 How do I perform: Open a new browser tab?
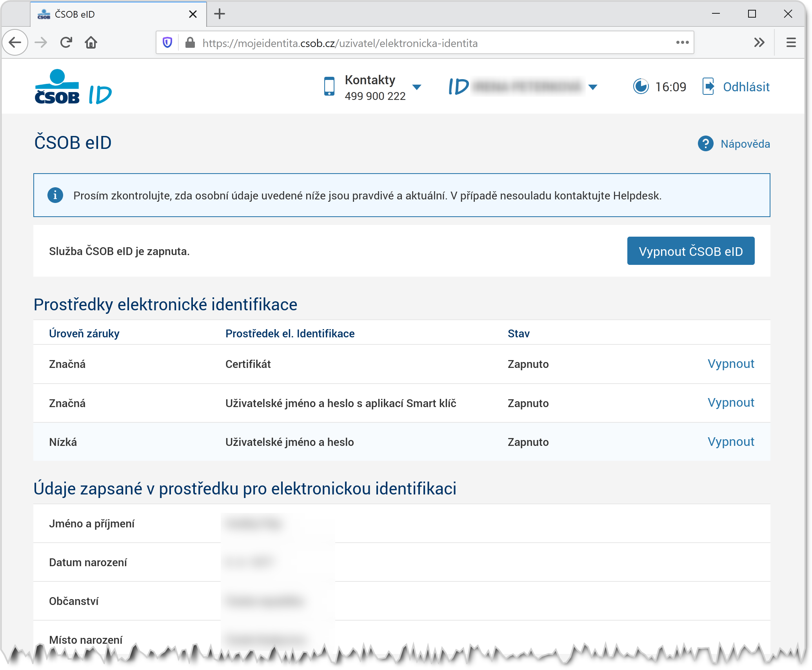click(220, 14)
